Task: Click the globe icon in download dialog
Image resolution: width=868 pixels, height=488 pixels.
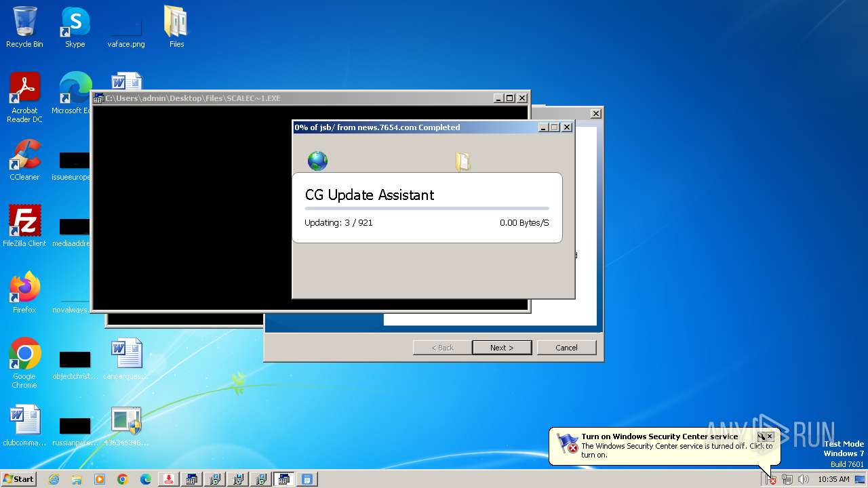Action: point(317,161)
